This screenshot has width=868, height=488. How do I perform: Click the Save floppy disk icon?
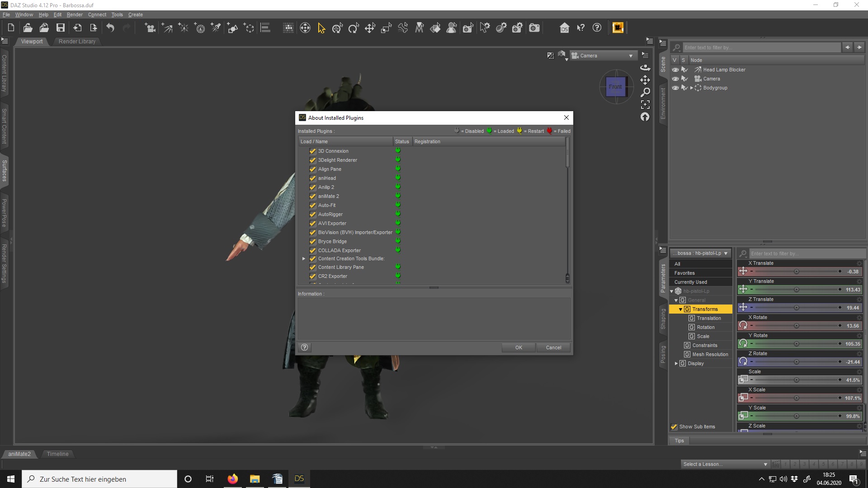pyautogui.click(x=60, y=28)
